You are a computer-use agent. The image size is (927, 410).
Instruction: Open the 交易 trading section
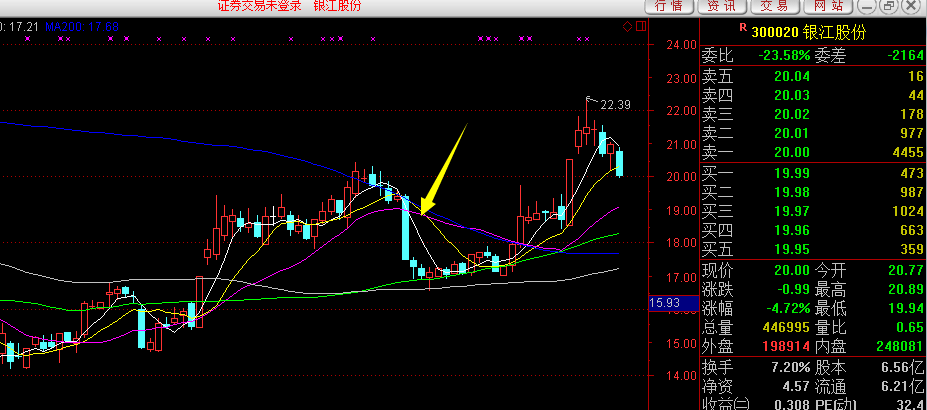pos(774,6)
